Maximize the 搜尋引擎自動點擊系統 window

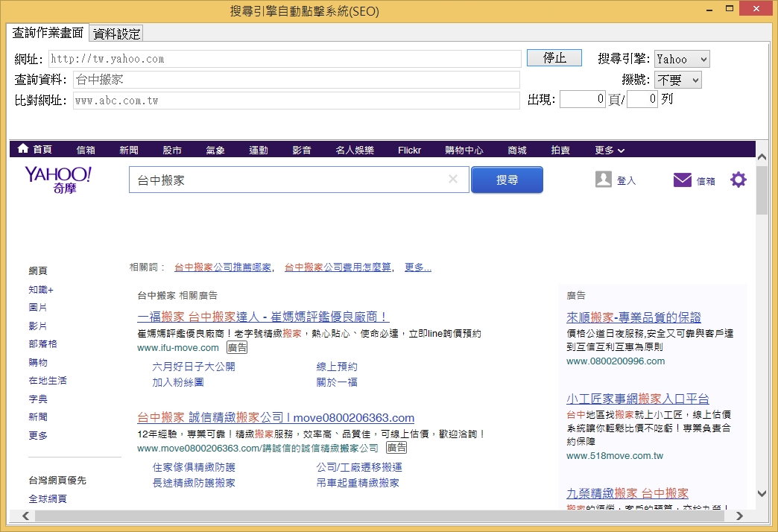pyautogui.click(x=730, y=8)
